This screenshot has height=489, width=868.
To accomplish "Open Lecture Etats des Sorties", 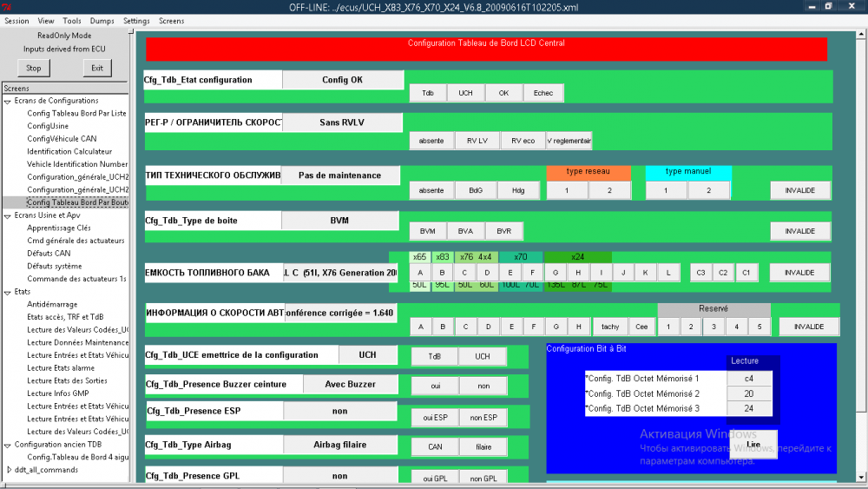I will (67, 381).
